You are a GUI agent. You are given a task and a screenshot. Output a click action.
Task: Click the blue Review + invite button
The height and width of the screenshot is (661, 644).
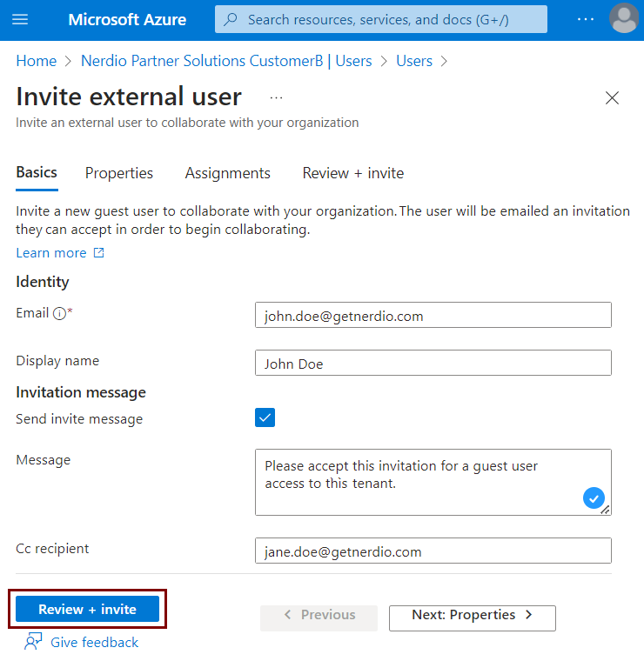point(87,609)
